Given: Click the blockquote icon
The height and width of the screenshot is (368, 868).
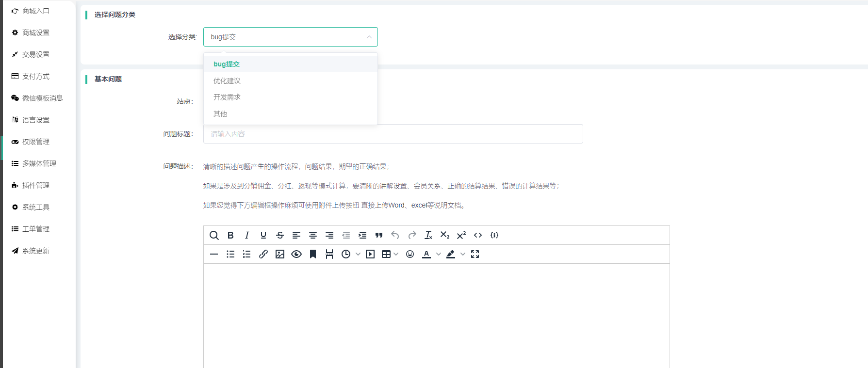Looking at the screenshot, I should coord(379,235).
